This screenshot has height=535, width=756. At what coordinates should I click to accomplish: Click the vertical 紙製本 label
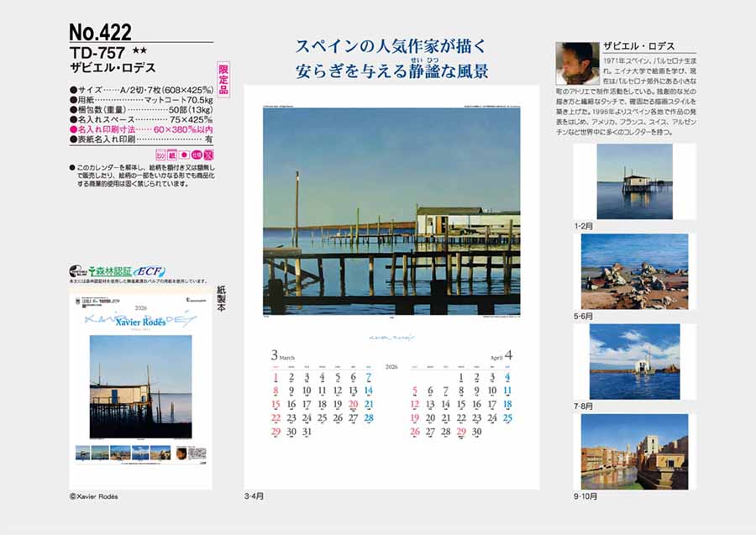tap(221, 299)
